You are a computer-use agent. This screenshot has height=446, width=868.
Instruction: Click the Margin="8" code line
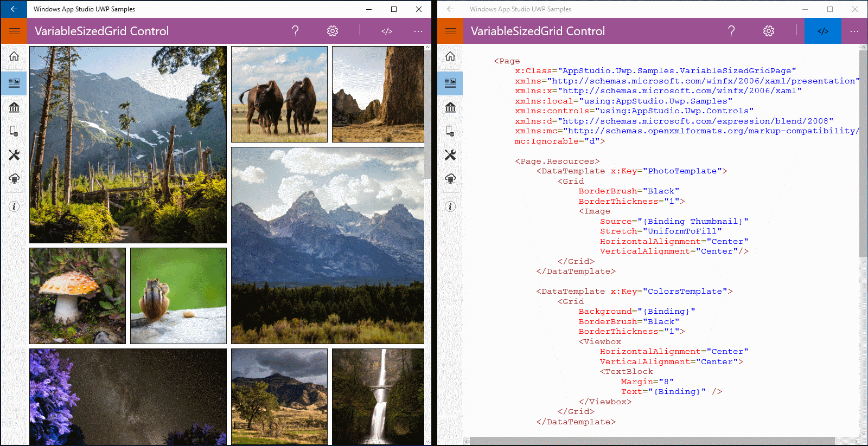click(x=648, y=382)
